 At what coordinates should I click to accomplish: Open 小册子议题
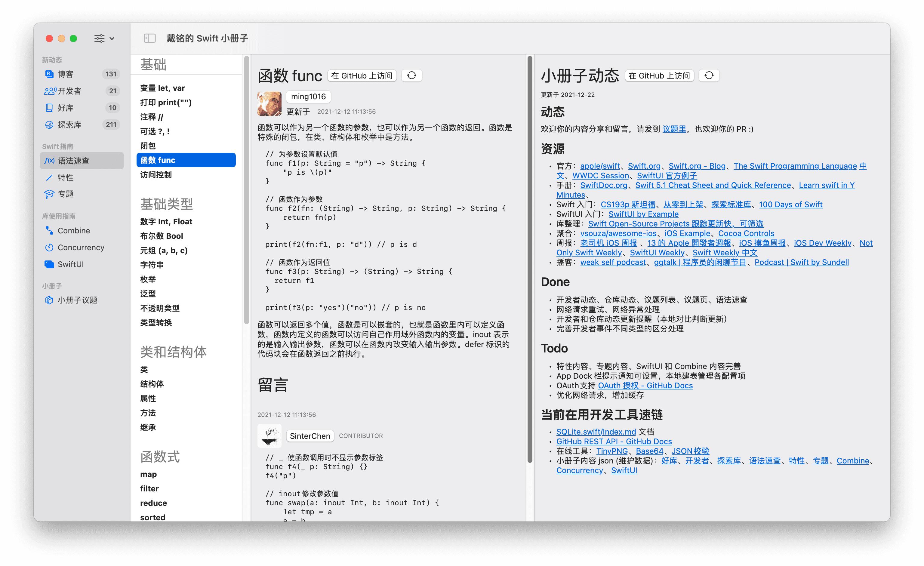78,300
